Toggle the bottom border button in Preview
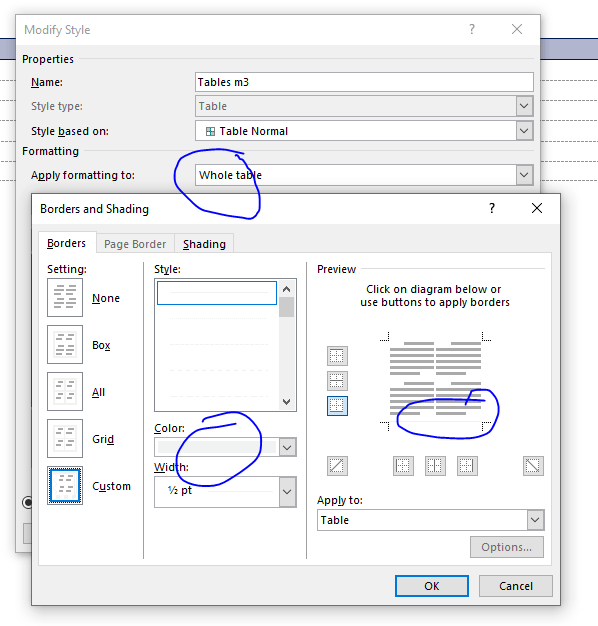Viewport: 598px width, 626px height. (337, 406)
